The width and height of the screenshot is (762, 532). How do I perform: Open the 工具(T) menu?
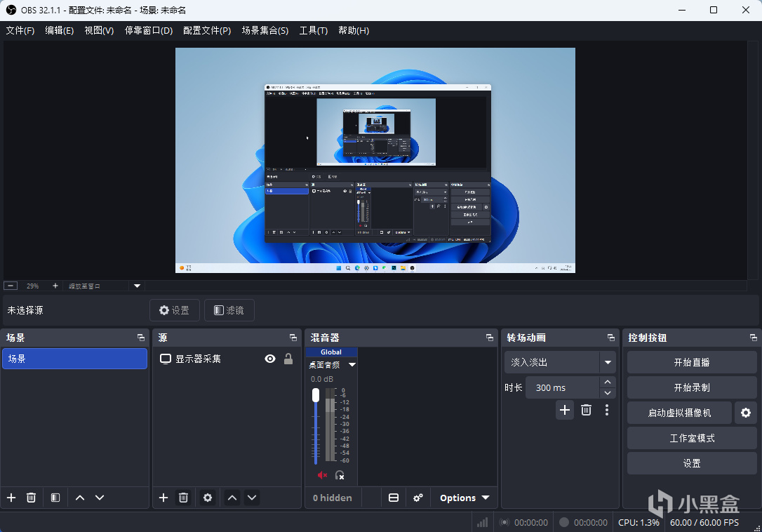pos(314,31)
